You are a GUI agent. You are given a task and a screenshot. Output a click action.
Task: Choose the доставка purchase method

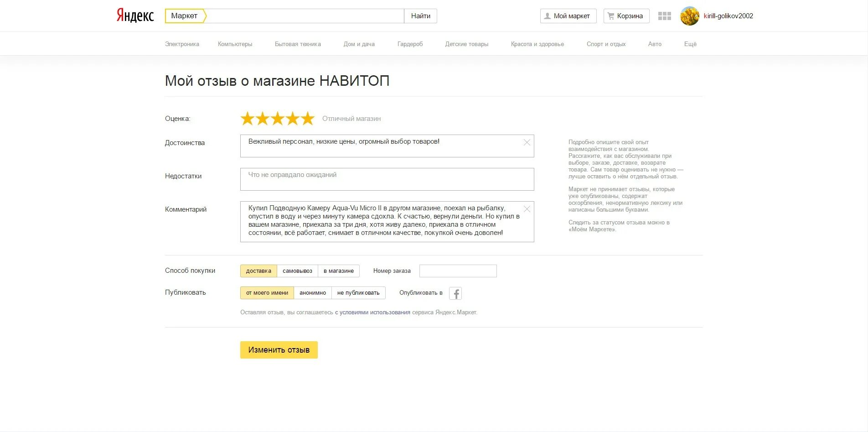(258, 271)
